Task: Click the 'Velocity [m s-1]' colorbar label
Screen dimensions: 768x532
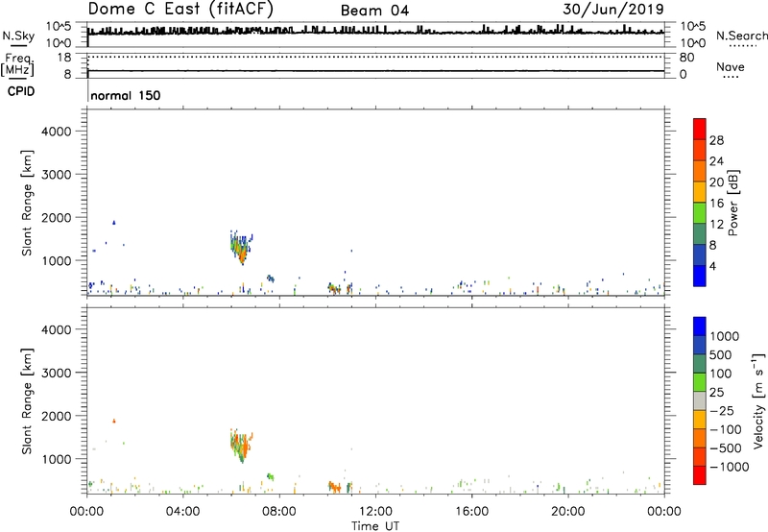Action: point(758,400)
